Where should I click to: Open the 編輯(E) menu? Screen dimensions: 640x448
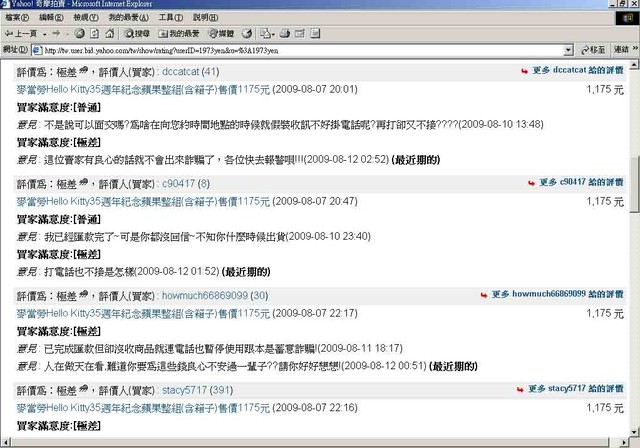(x=51, y=18)
